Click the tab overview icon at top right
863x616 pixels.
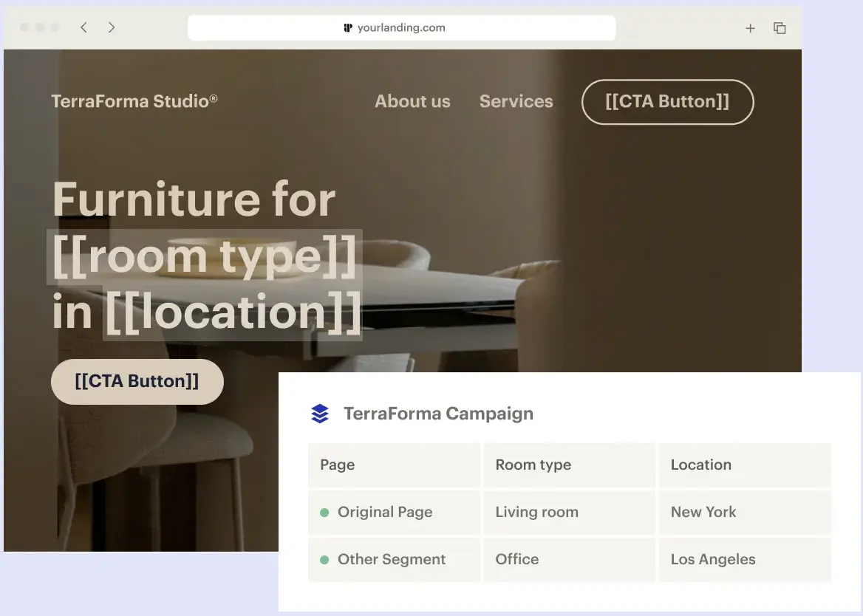(x=780, y=27)
